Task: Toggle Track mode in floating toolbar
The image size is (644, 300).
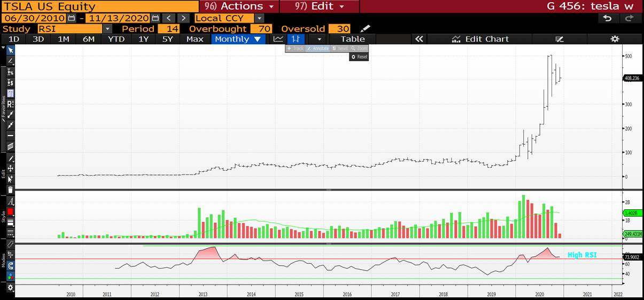Action: point(295,49)
